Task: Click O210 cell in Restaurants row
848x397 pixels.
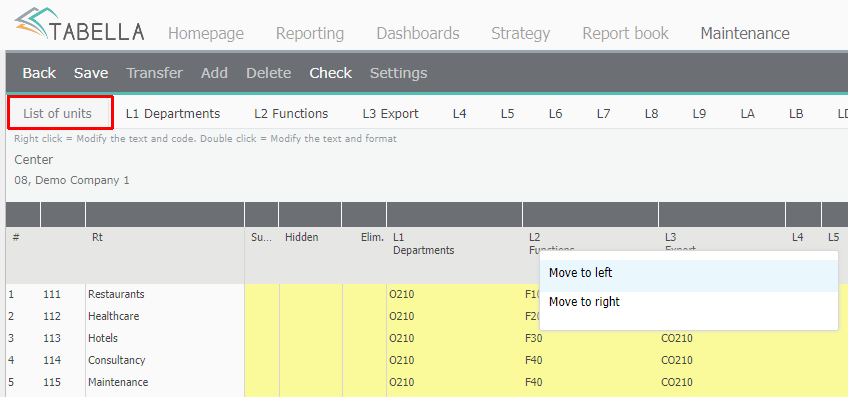Action: click(401, 294)
